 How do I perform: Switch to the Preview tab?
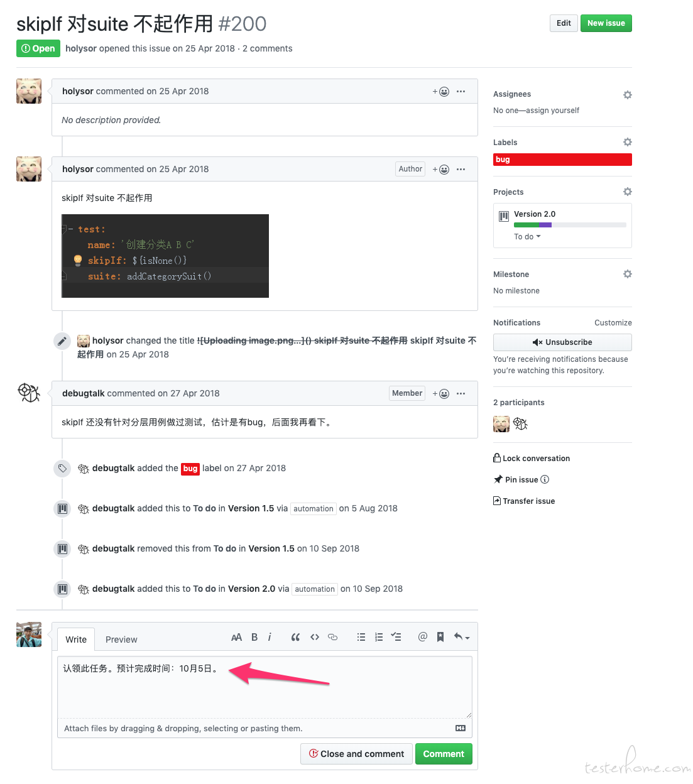[x=121, y=640]
